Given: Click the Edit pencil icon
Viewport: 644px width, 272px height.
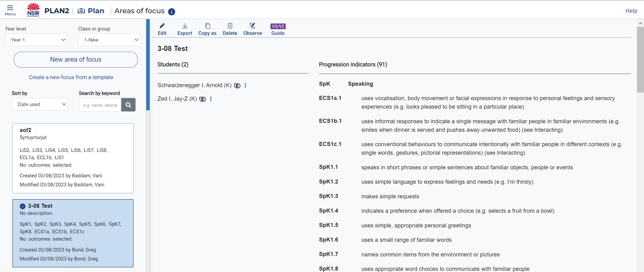Looking at the screenshot, I should point(162,29).
